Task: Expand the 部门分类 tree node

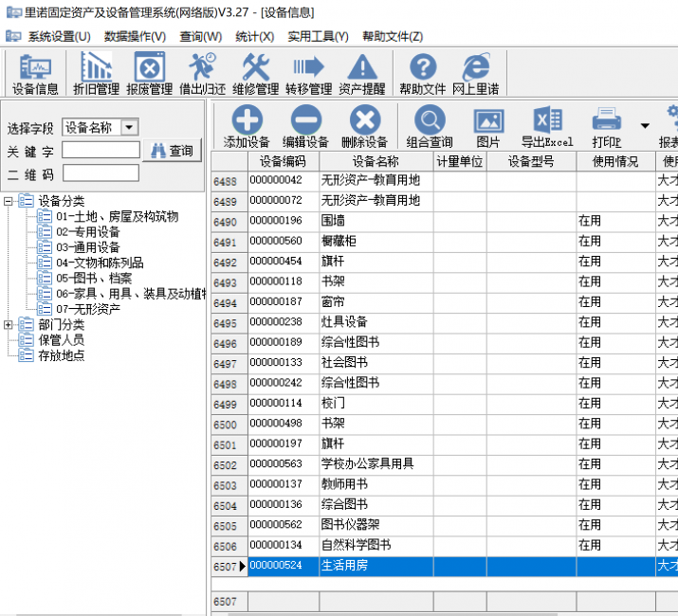Action: [9, 324]
